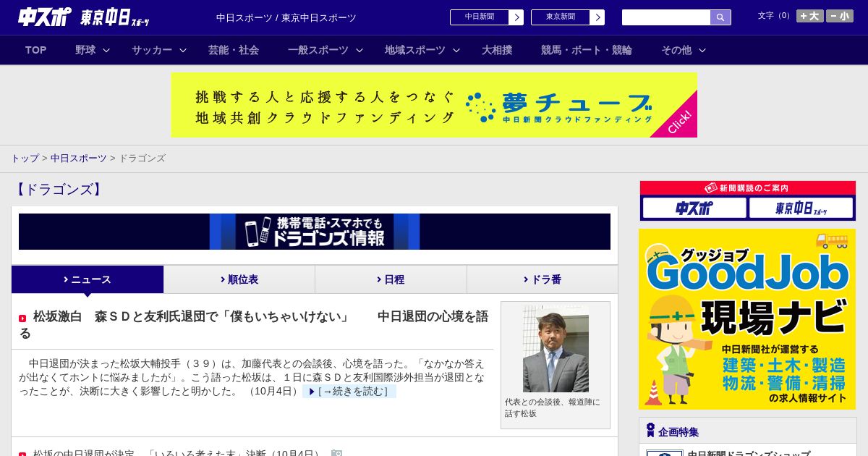Expand the 野球 dropdown chevron
Image resolution: width=868 pixels, height=456 pixels.
pos(106,50)
